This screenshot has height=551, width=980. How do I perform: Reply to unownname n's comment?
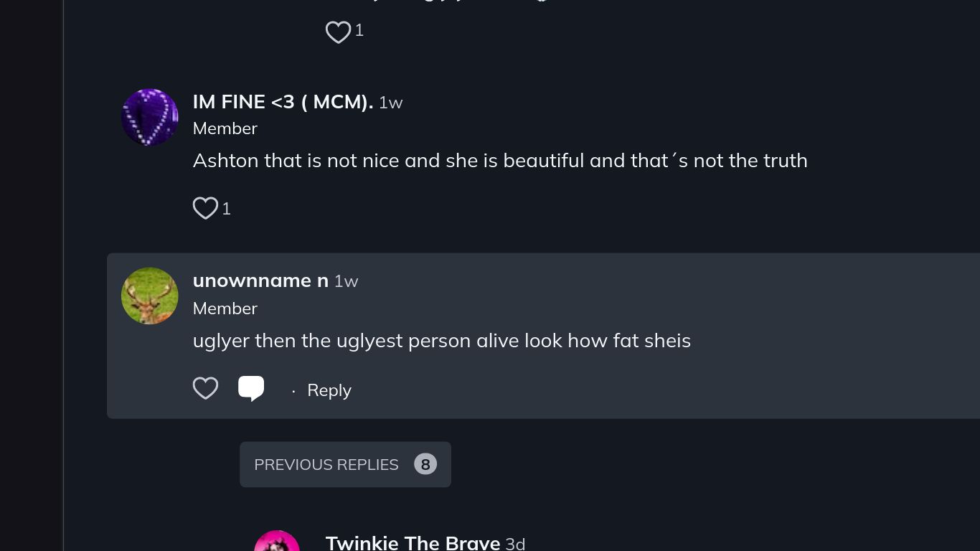pos(329,390)
